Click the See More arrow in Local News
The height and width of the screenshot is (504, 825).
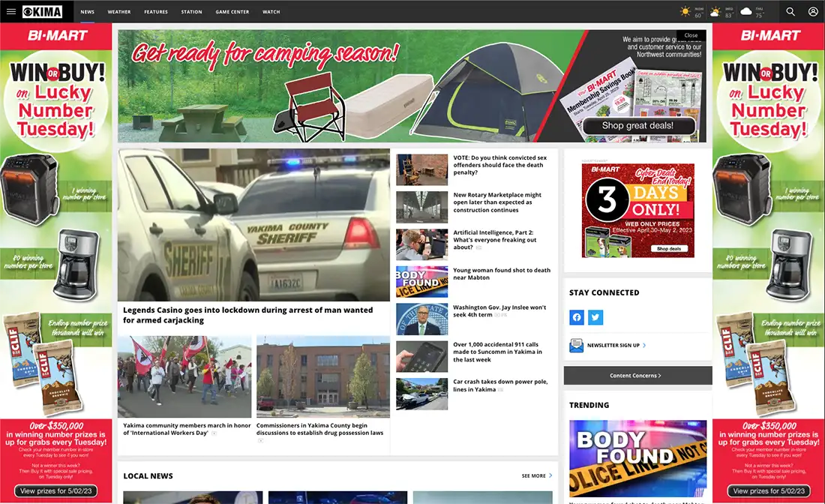coord(550,475)
